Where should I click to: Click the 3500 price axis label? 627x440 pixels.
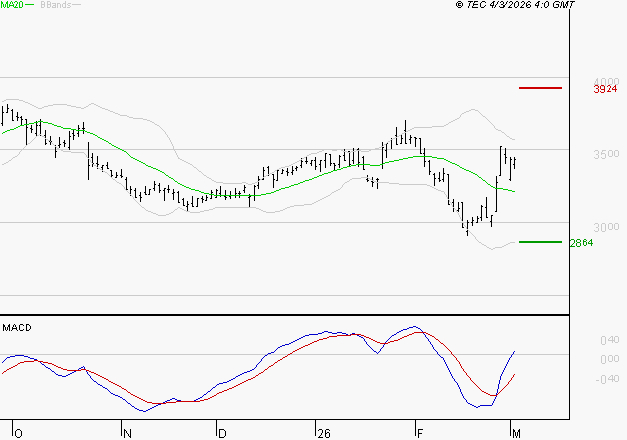tap(606, 154)
